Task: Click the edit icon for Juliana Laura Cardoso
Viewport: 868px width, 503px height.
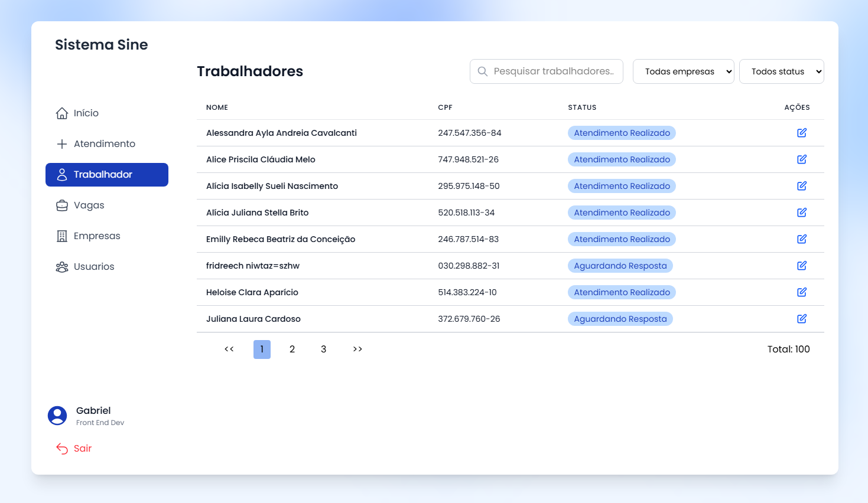Action: [x=801, y=319]
